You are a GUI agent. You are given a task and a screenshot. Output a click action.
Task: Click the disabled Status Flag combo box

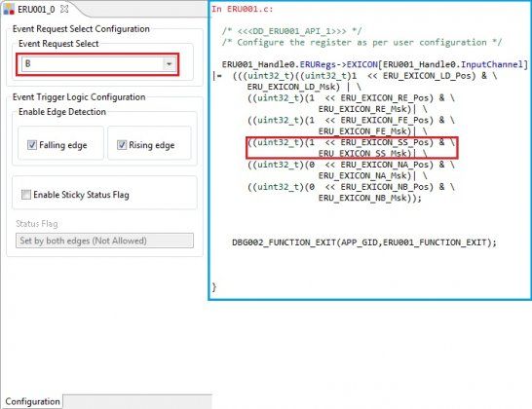click(104, 241)
